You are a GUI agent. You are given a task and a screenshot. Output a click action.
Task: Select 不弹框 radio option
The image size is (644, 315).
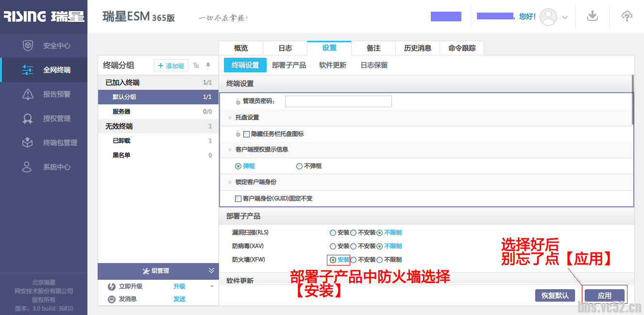[299, 166]
